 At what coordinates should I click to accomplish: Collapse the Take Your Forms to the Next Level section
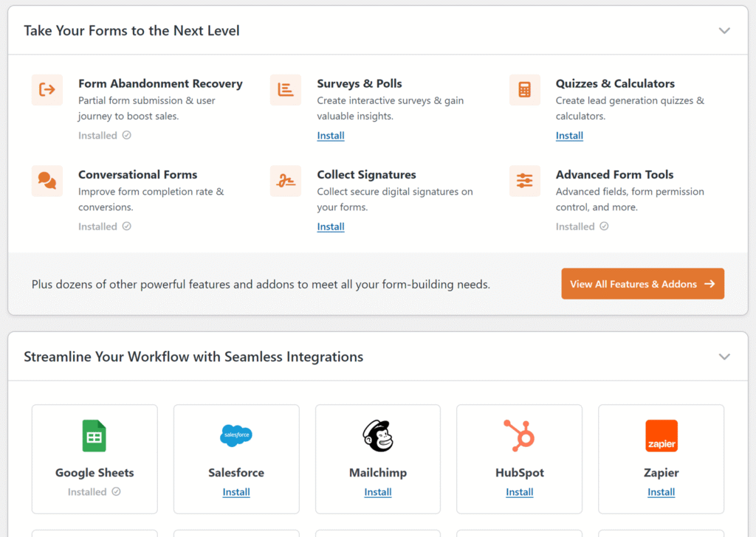(x=724, y=31)
